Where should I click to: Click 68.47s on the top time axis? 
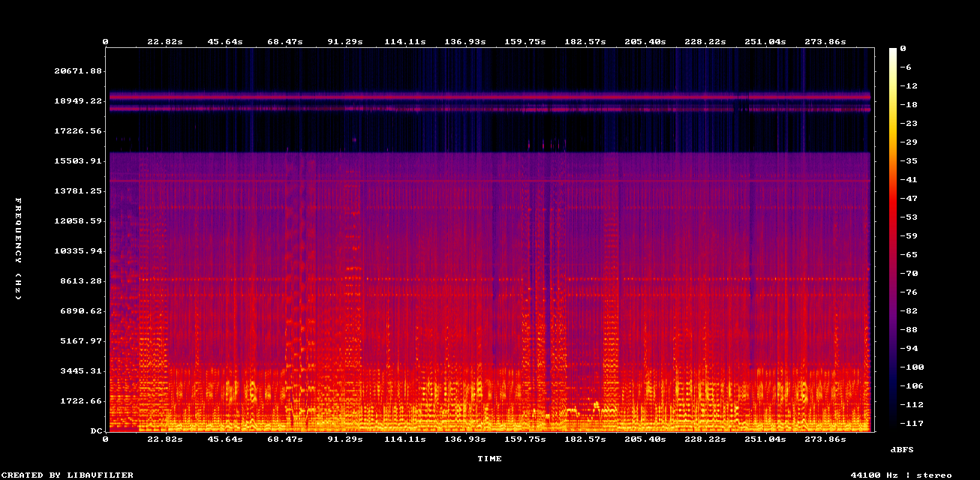285,42
